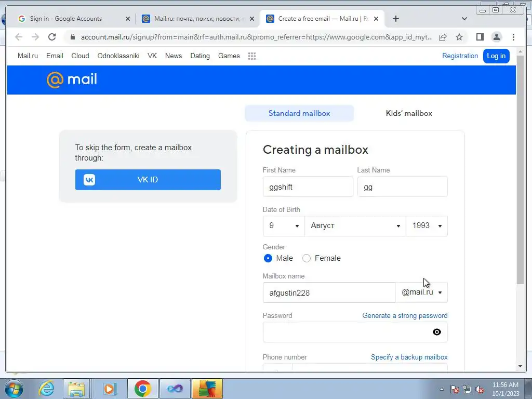The image size is (532, 399).
Task: Click the Last Name field
Action: click(x=402, y=187)
